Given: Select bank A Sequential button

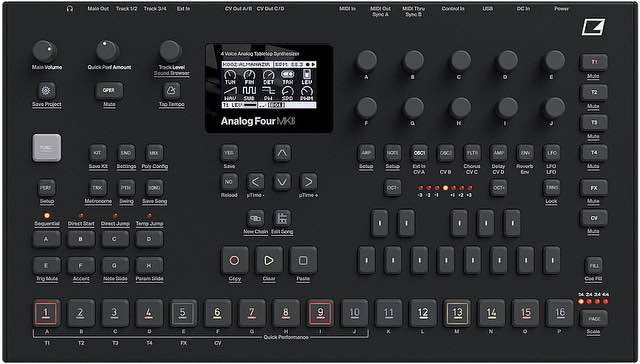Looking at the screenshot, I should click(47, 240).
